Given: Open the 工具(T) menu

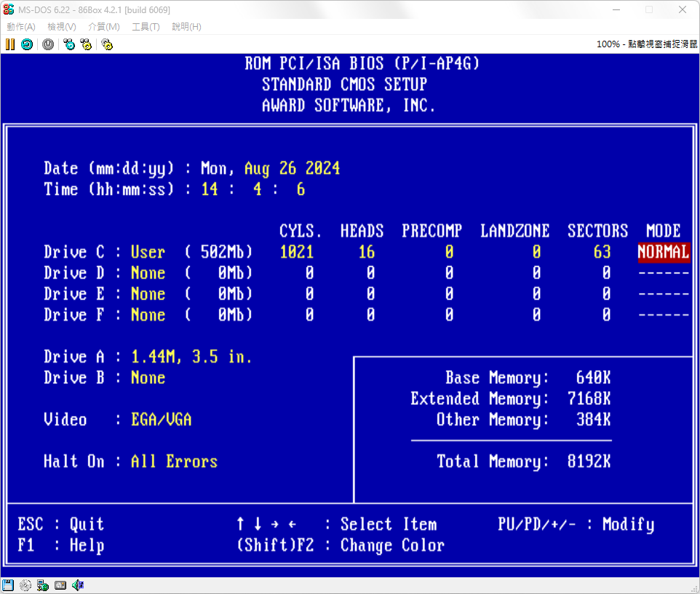Looking at the screenshot, I should tap(145, 26).
